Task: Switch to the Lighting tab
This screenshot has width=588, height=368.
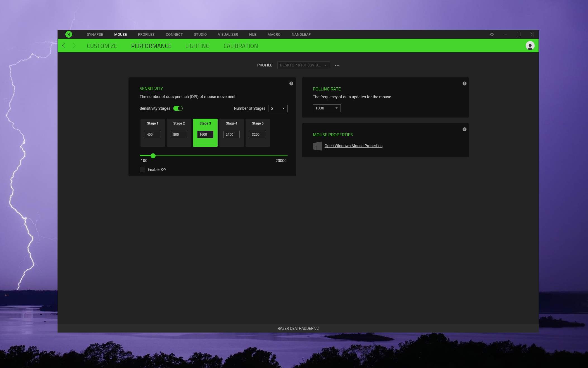Action: (x=197, y=46)
